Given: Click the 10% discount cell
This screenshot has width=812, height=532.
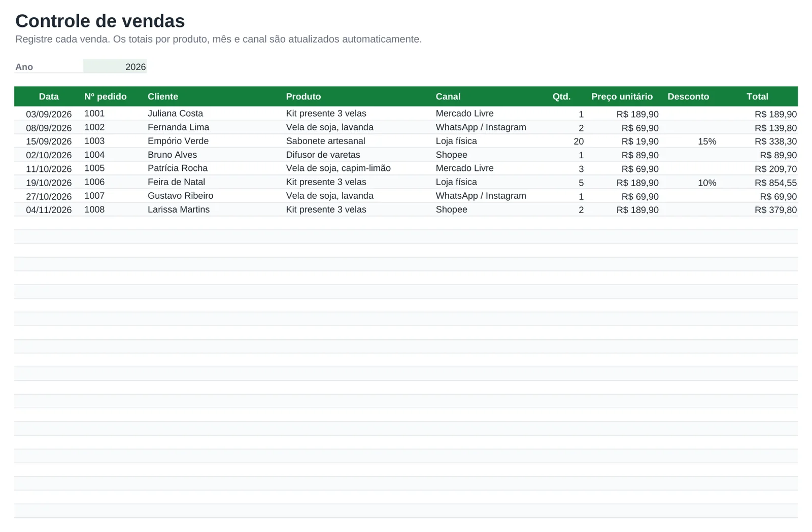Looking at the screenshot, I should 688,182.
